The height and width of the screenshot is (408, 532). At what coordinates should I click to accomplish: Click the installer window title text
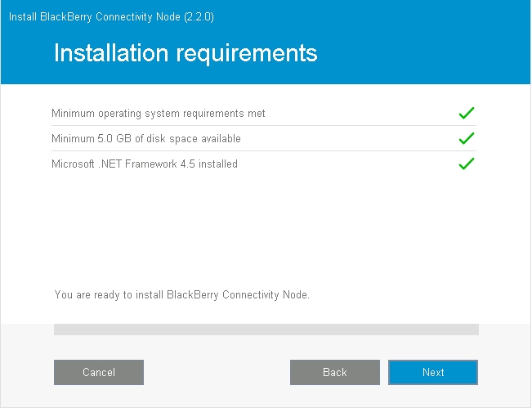[111, 16]
